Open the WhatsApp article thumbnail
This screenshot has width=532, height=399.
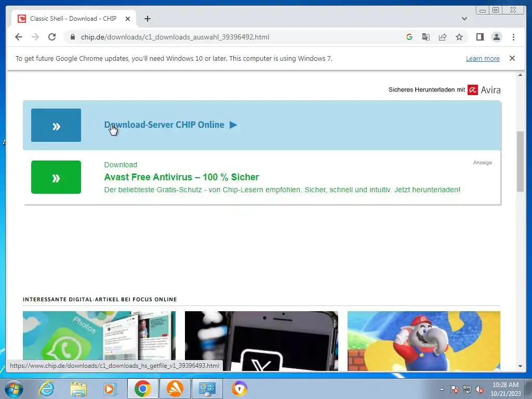(x=99, y=341)
